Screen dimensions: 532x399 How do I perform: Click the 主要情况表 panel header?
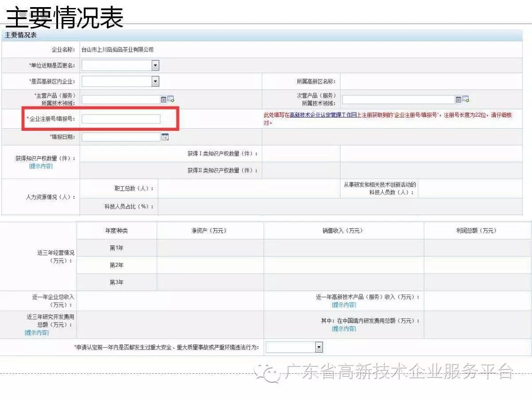pyautogui.click(x=20, y=35)
